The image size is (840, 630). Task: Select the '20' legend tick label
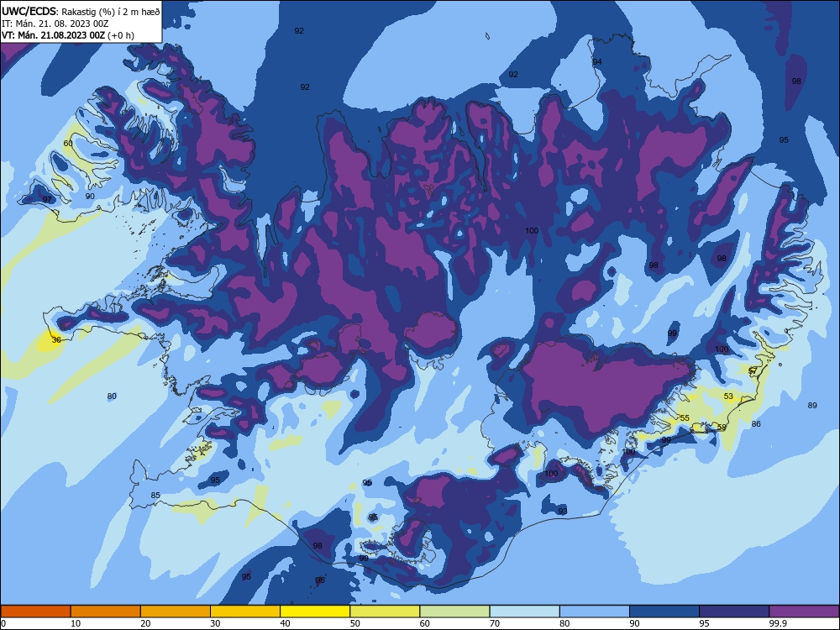tap(145, 623)
